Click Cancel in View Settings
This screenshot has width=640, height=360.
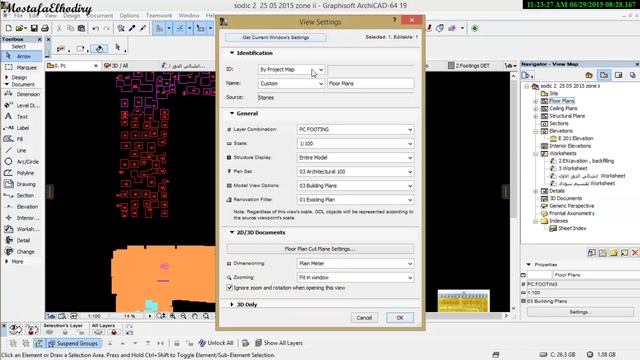(364, 318)
